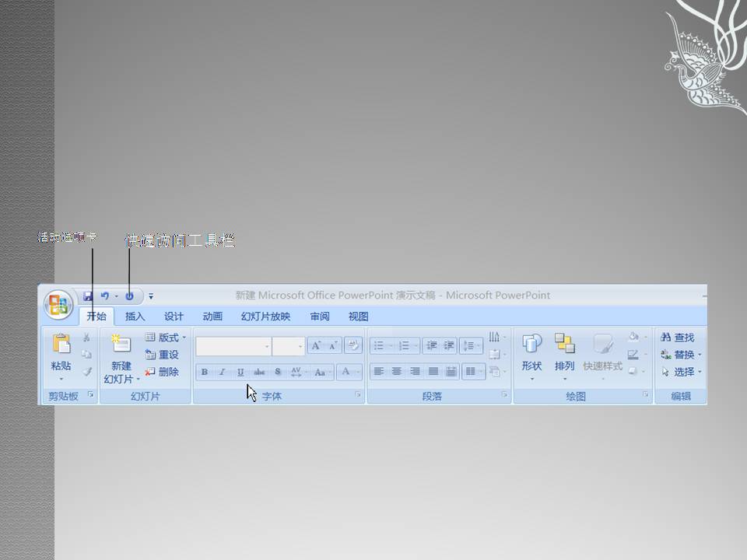This screenshot has height=560, width=747.
Task: Switch to the 审阅 tab
Action: pos(320,317)
